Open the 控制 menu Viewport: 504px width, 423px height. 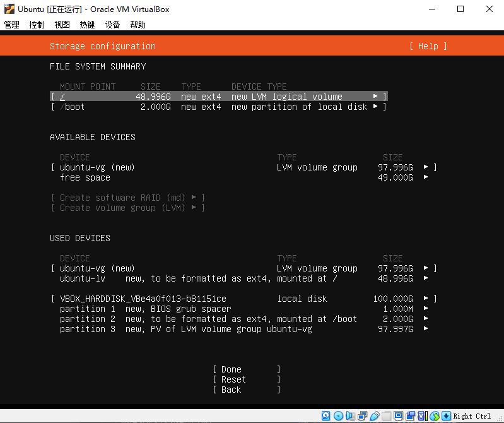coord(37,25)
